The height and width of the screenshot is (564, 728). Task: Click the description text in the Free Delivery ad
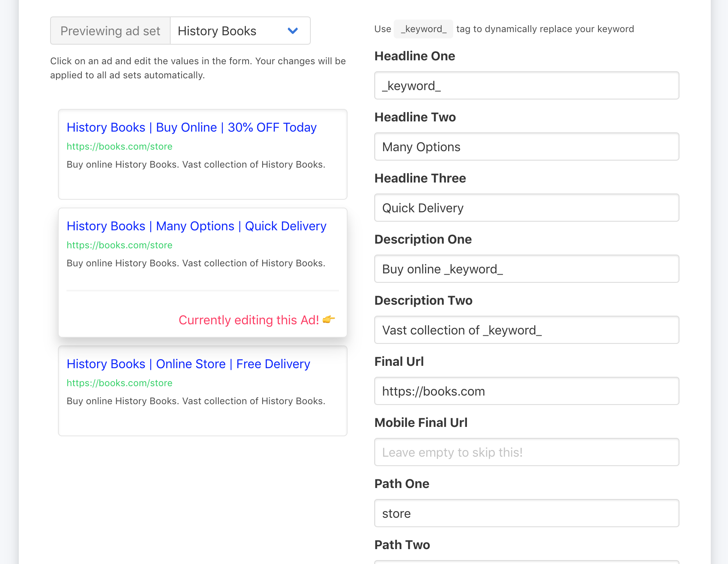click(x=196, y=401)
